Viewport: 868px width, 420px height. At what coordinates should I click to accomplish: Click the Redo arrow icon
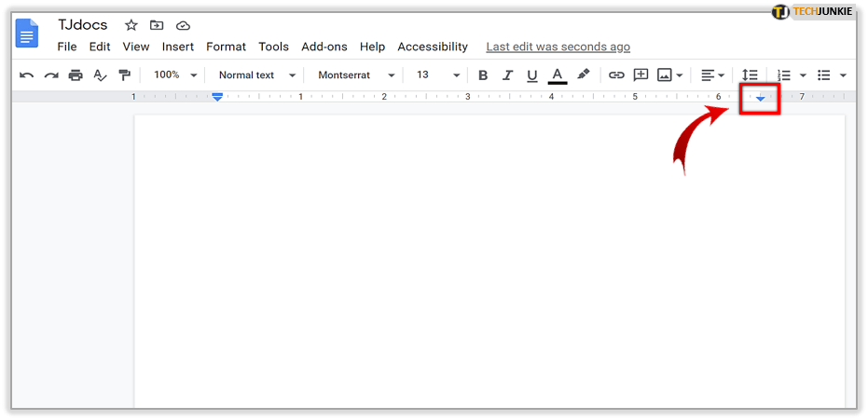[x=51, y=75]
